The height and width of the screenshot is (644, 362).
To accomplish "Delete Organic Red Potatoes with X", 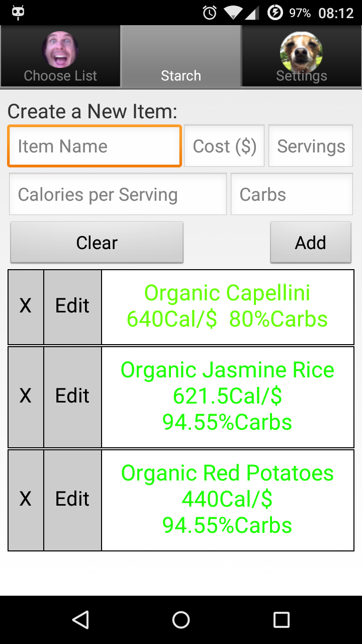I will click(x=26, y=500).
